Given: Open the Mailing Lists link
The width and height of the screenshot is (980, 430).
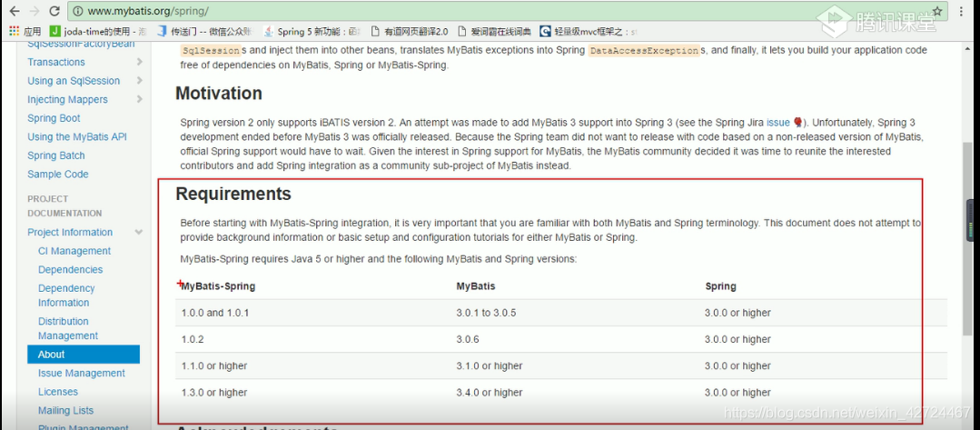Looking at the screenshot, I should point(65,411).
